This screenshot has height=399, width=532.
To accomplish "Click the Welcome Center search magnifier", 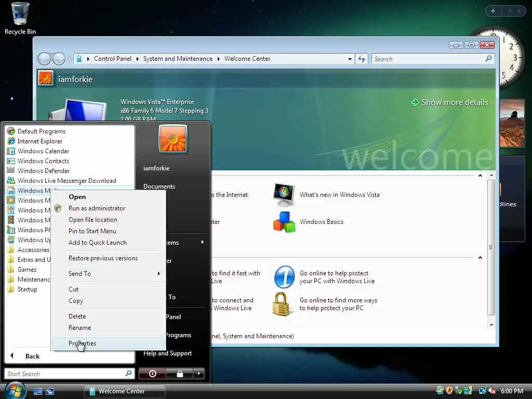I will click(x=488, y=59).
